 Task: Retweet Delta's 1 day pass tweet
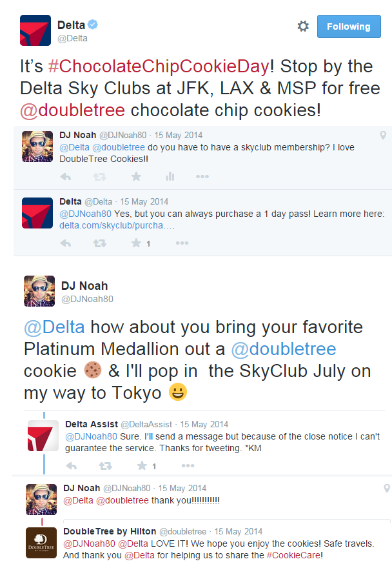pyautogui.click(x=99, y=243)
